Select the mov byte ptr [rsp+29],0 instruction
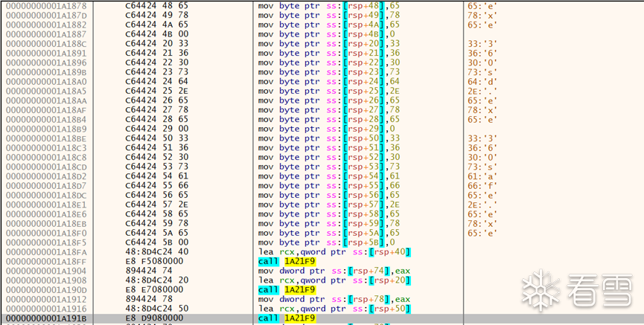 point(326,129)
